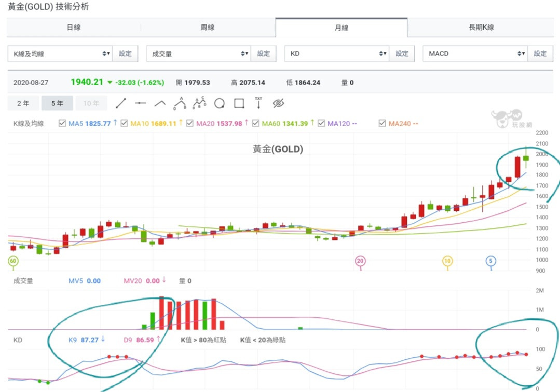Open the MACD indicator dropdown
Screen dimensions: 560x392
[475, 53]
